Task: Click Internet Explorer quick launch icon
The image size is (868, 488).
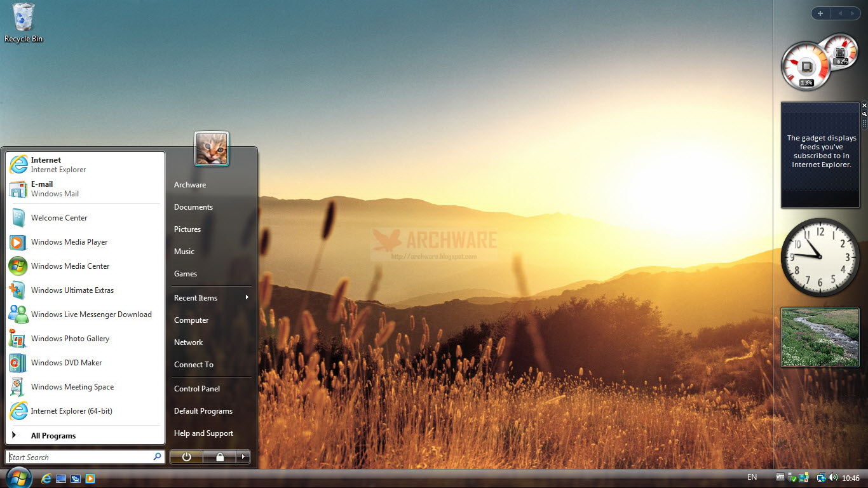Action: [46, 478]
